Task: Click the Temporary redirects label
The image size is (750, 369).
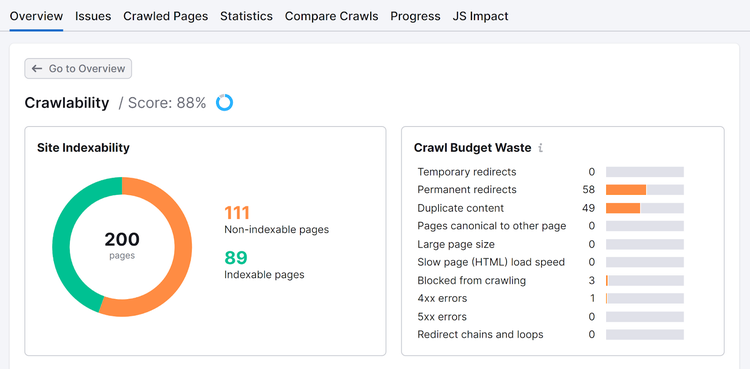Action: click(x=467, y=172)
